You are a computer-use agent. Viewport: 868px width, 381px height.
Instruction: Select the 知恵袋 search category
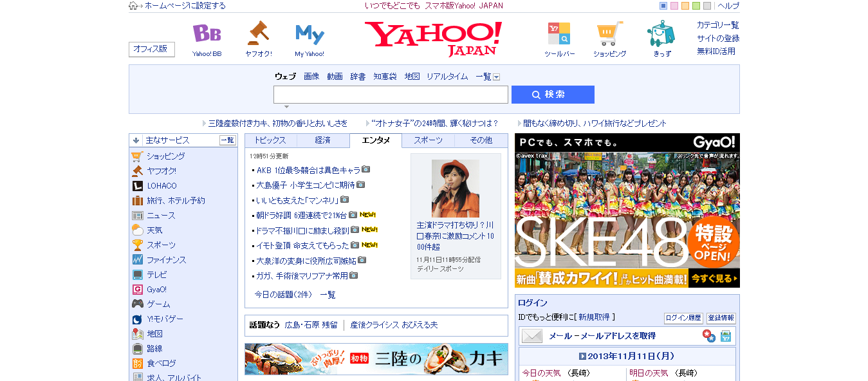pos(385,77)
